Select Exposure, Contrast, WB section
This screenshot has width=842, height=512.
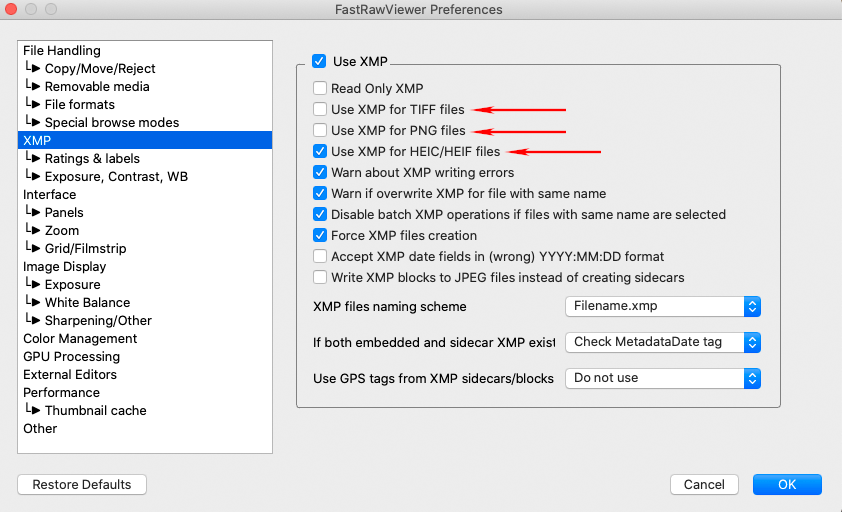(116, 177)
